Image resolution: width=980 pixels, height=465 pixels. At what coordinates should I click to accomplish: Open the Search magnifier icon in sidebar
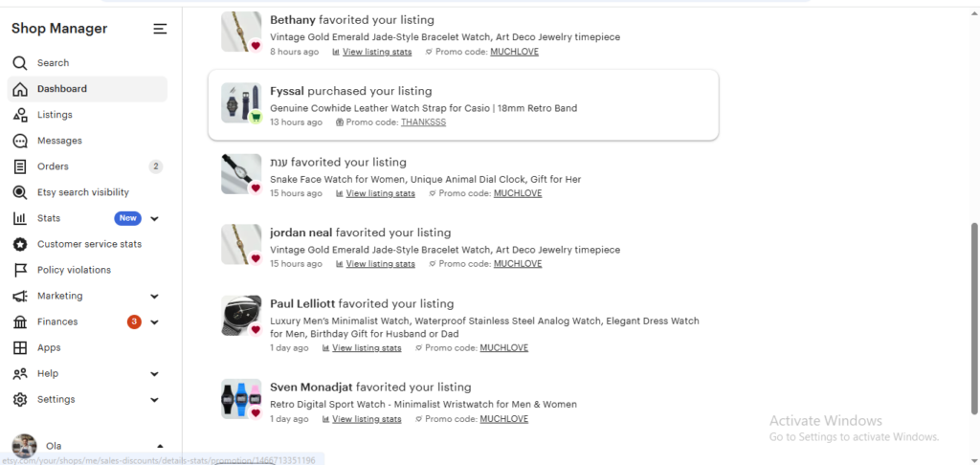[20, 63]
